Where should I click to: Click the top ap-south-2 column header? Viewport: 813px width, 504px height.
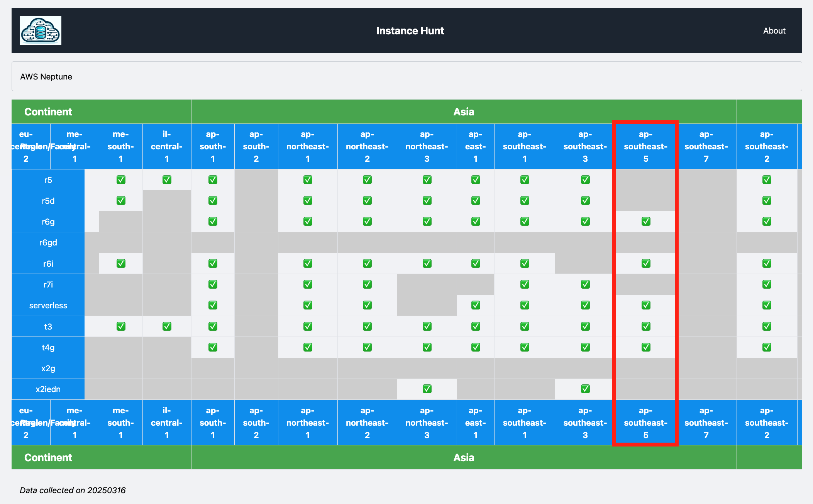[x=256, y=147]
